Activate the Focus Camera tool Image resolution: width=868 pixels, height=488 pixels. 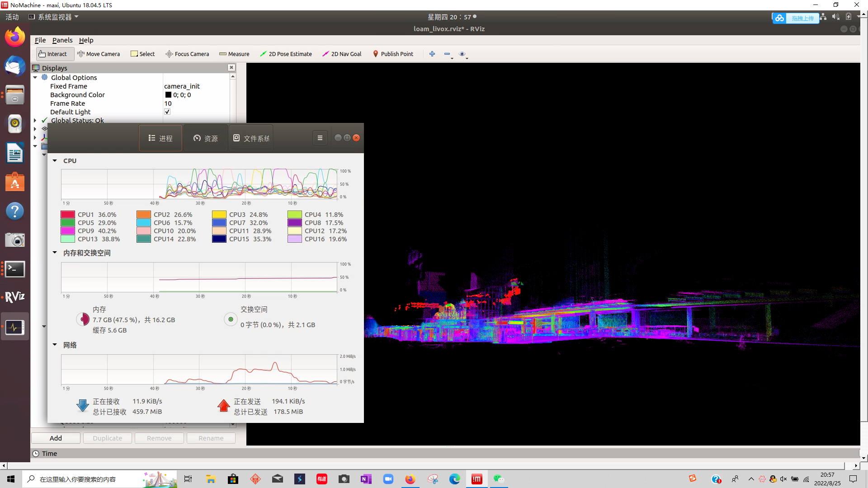coord(187,54)
